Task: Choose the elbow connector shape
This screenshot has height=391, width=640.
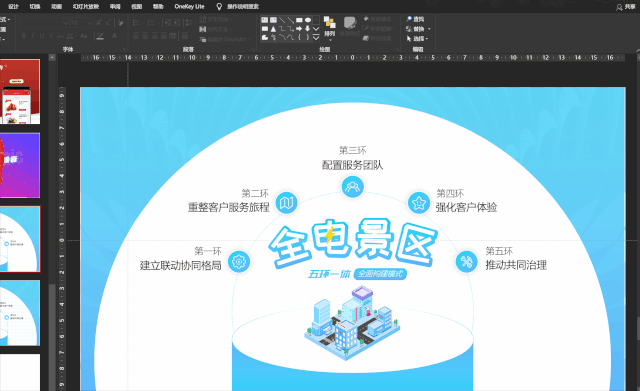Action: pos(282,29)
